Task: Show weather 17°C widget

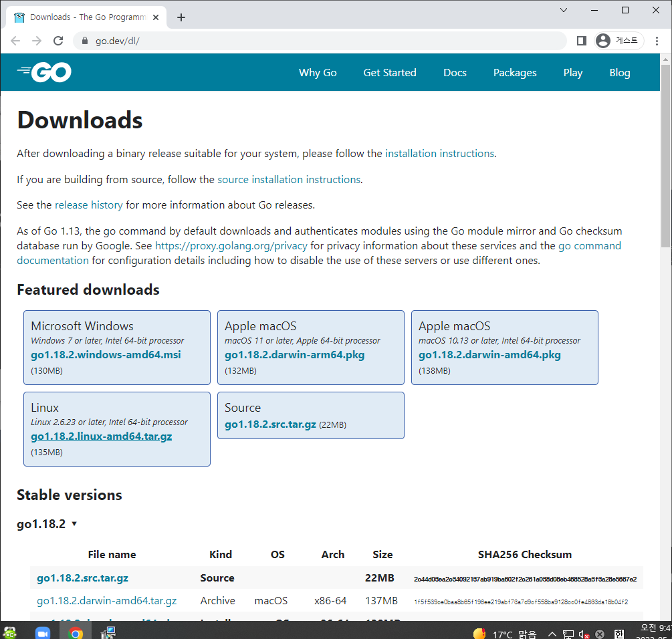Action: tap(504, 634)
